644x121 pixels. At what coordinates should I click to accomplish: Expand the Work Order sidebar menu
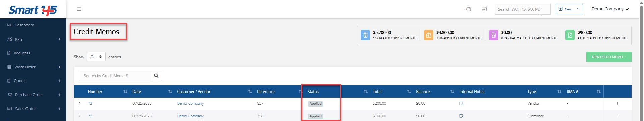click(x=33, y=67)
